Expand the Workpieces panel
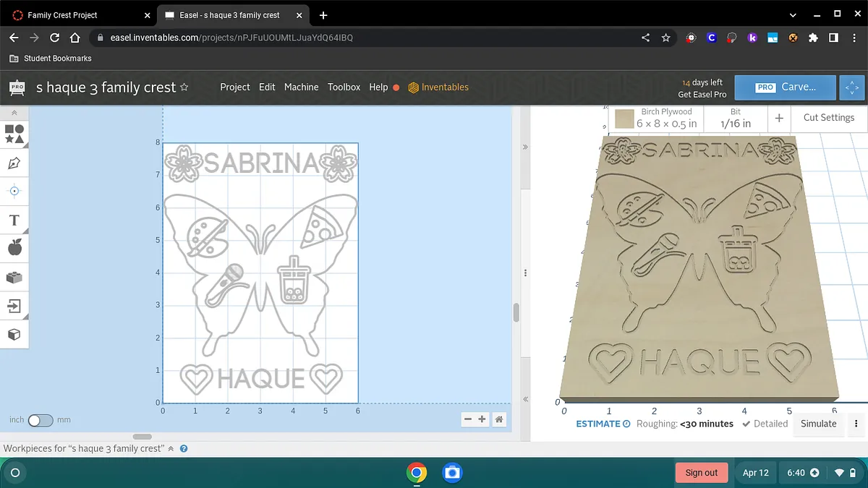 tap(171, 448)
